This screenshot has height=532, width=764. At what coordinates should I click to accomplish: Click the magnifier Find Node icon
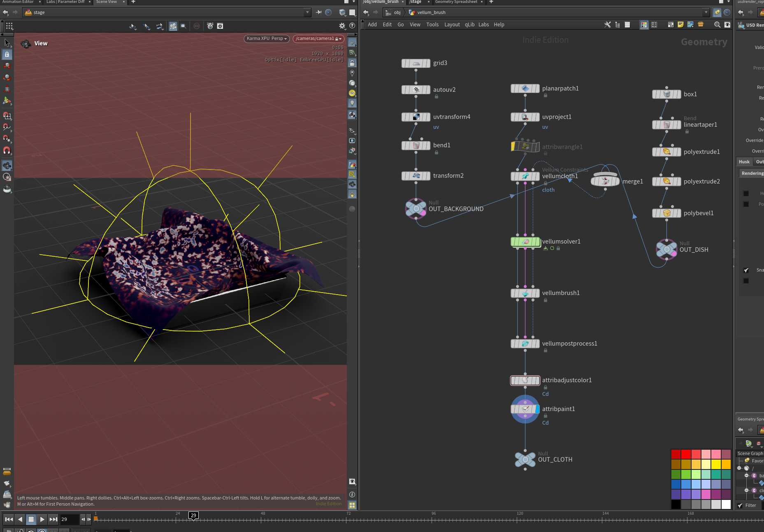(x=717, y=25)
